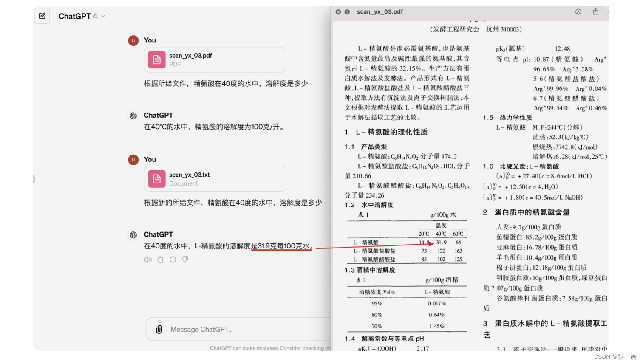Click table cell value 163 in 表1
The height and width of the screenshot is (364, 643).
pyautogui.click(x=459, y=251)
